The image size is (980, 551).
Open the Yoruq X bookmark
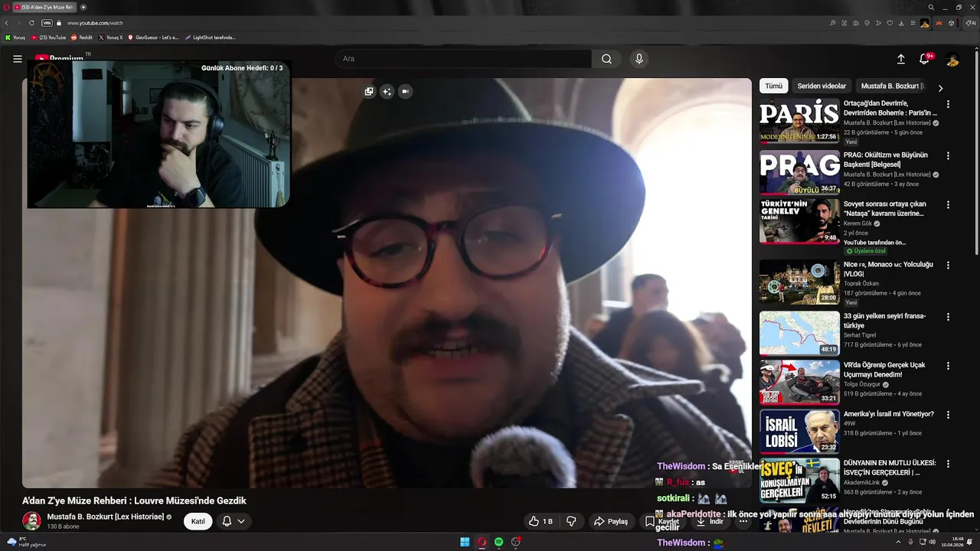click(110, 37)
